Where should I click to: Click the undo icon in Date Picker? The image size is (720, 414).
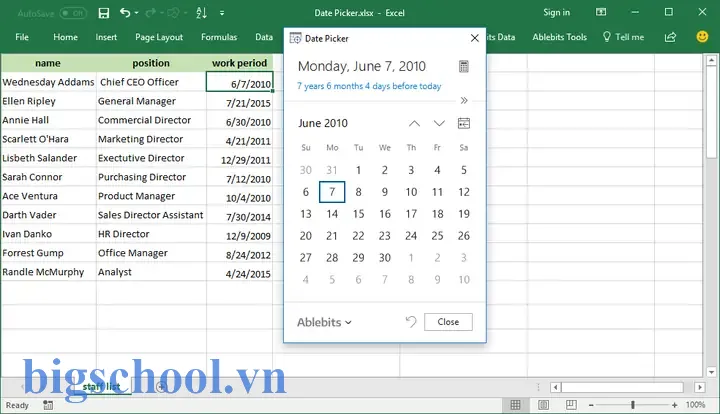coord(411,322)
